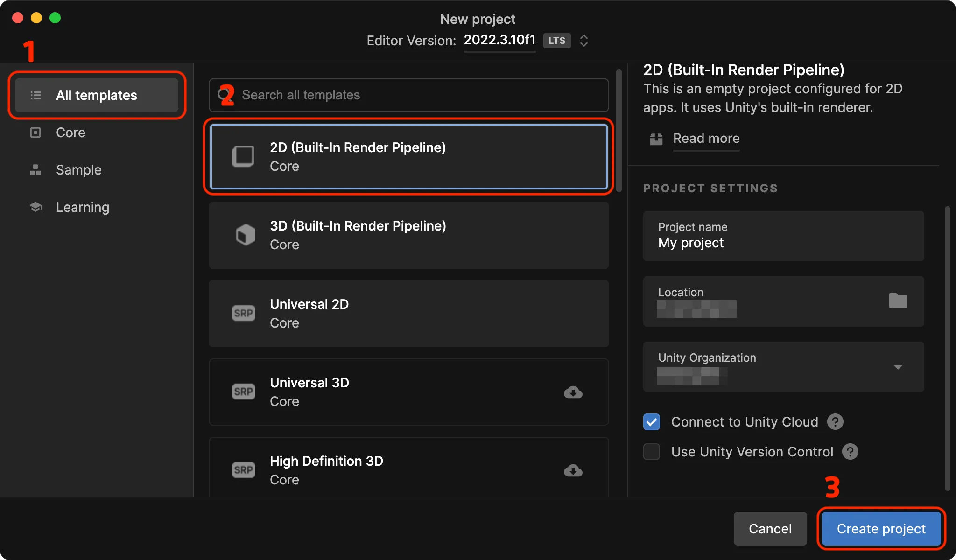Click the Core templates category
The height and width of the screenshot is (560, 956).
[x=70, y=132]
